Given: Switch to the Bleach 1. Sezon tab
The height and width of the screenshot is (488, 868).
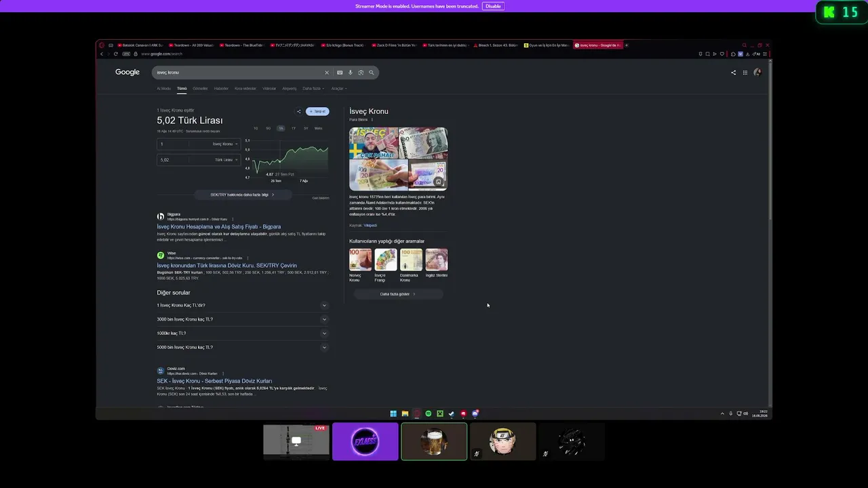Looking at the screenshot, I should pos(496,45).
